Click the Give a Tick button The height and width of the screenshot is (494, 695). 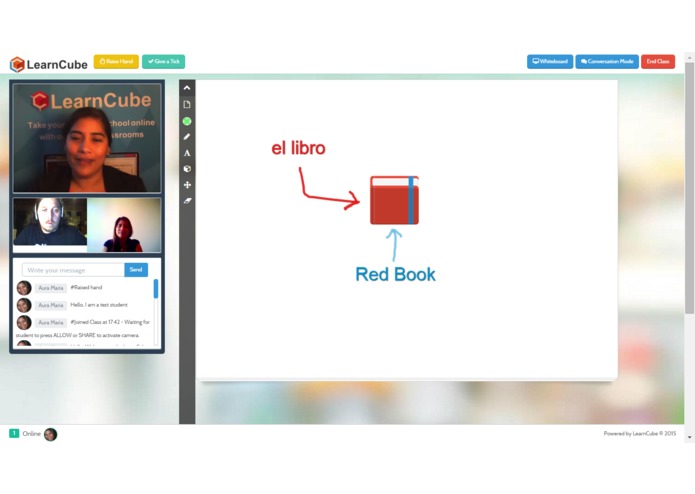click(x=164, y=62)
